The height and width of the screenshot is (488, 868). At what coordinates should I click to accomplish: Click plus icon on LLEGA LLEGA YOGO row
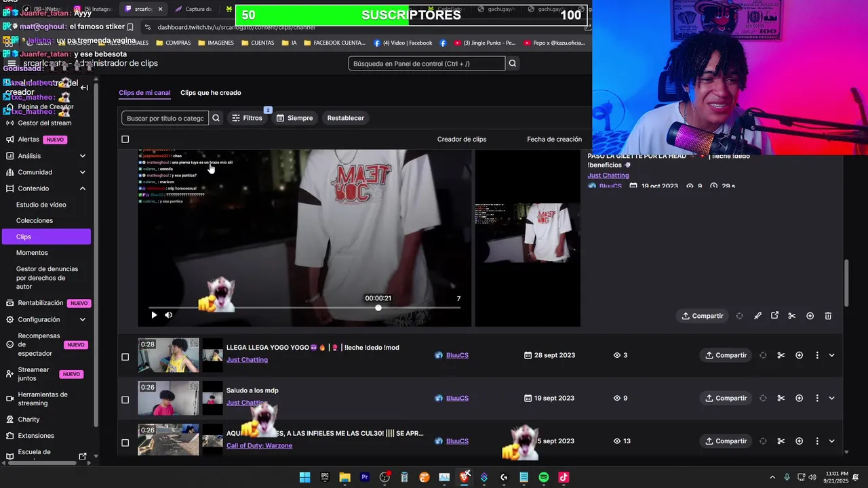[799, 355]
